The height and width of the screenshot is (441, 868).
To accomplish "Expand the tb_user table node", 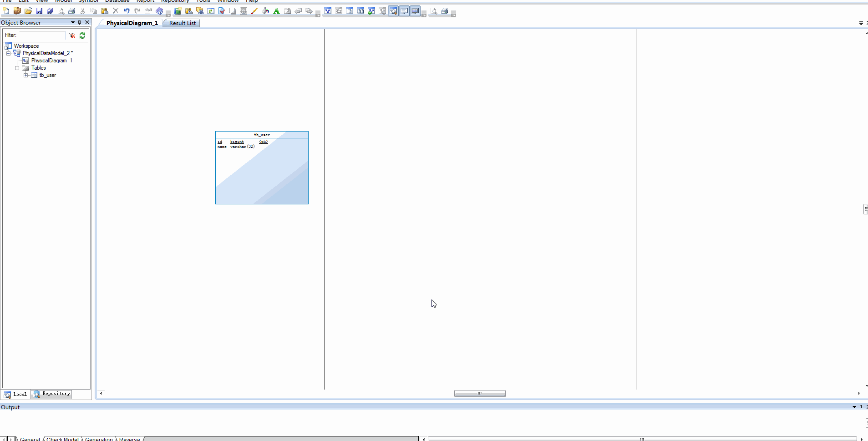I will click(x=26, y=75).
